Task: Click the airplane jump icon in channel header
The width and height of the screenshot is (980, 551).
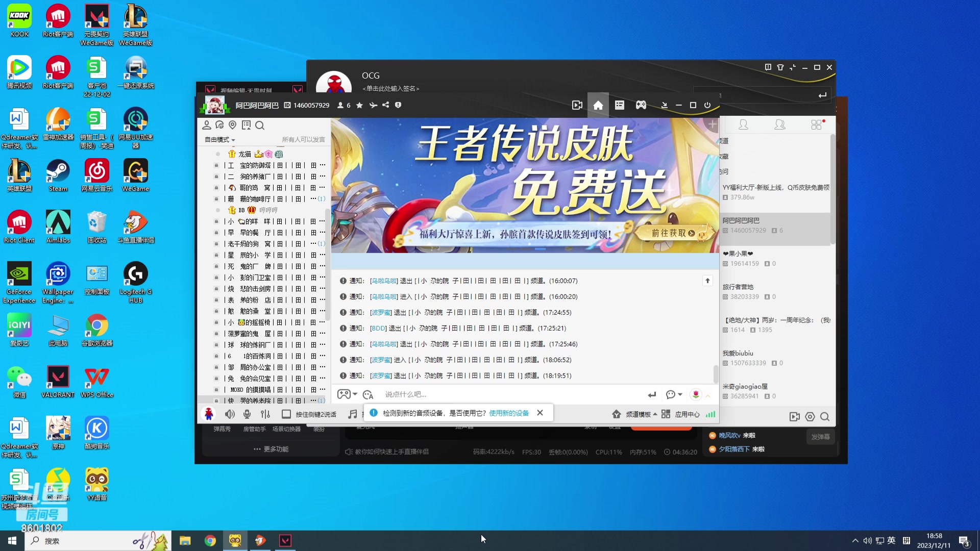Action: tap(373, 105)
